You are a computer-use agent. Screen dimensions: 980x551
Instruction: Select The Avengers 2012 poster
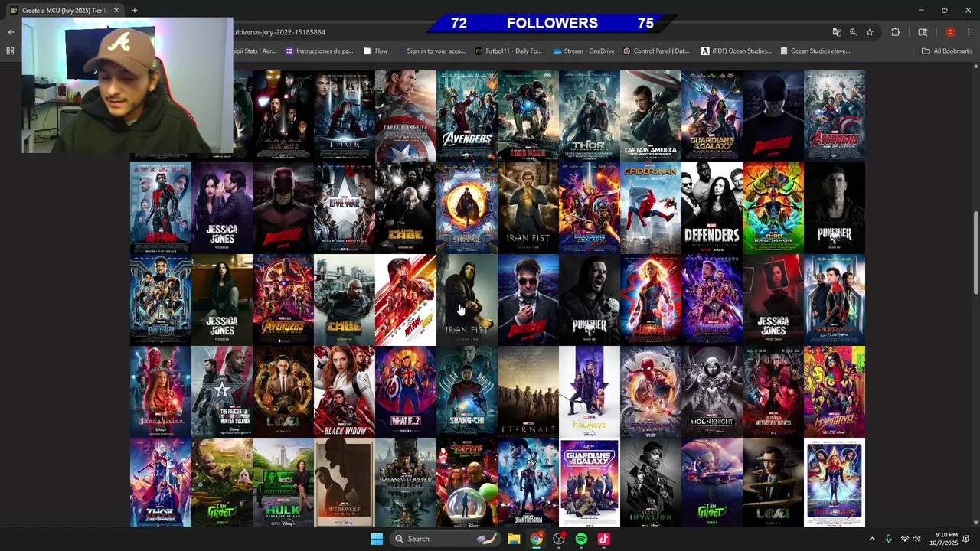(x=467, y=116)
